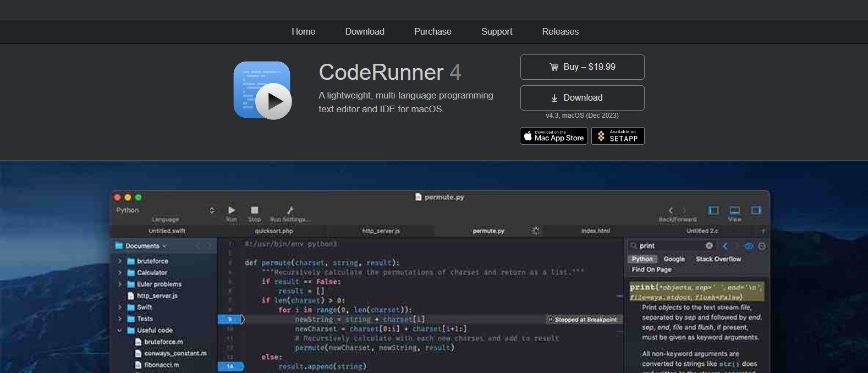The width and height of the screenshot is (868, 373).
Task: Click the Tests folder icon
Action: 131,319
